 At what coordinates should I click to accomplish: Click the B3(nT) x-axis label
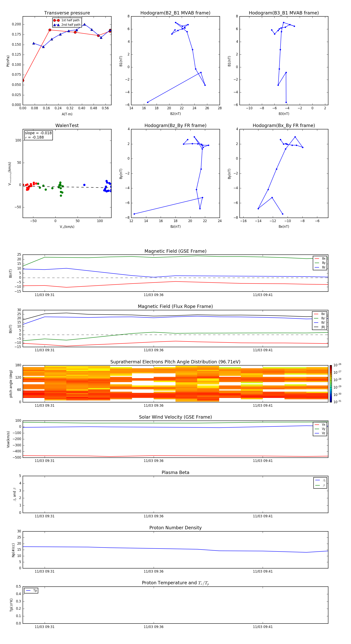(x=284, y=114)
